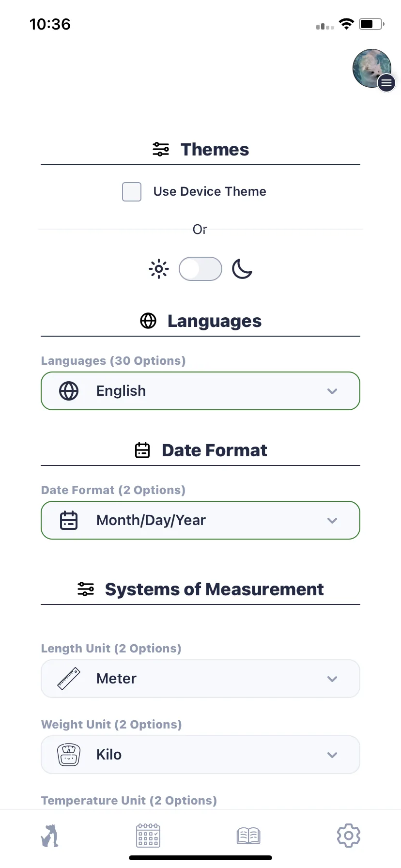
Task: Tap the profile avatar picture
Action: 371,68
